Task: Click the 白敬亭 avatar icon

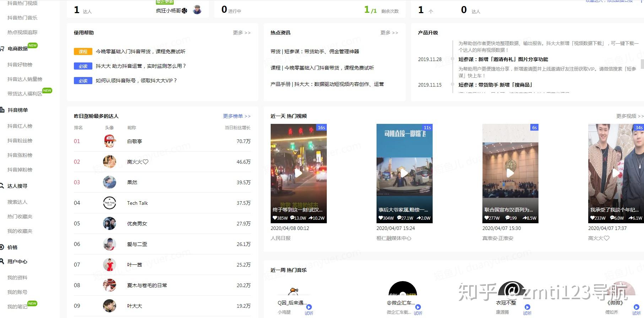Action: click(x=110, y=141)
